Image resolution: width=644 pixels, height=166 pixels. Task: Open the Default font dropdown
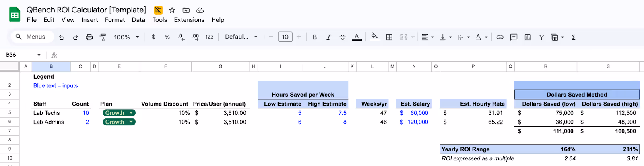[241, 37]
